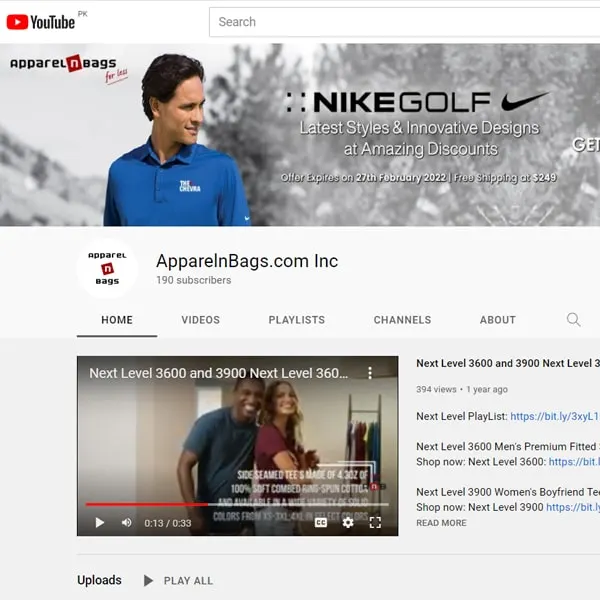The height and width of the screenshot is (600, 600).
Task: Switch to the HOME tab
Action: 117,320
